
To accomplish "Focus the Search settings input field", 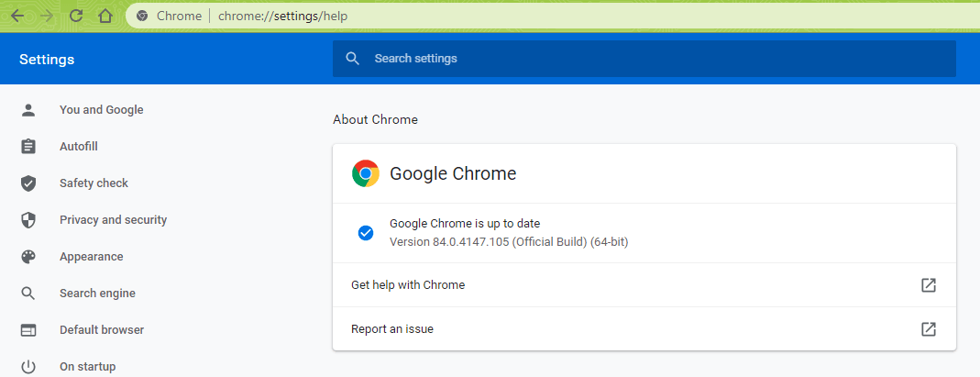I will point(642,59).
